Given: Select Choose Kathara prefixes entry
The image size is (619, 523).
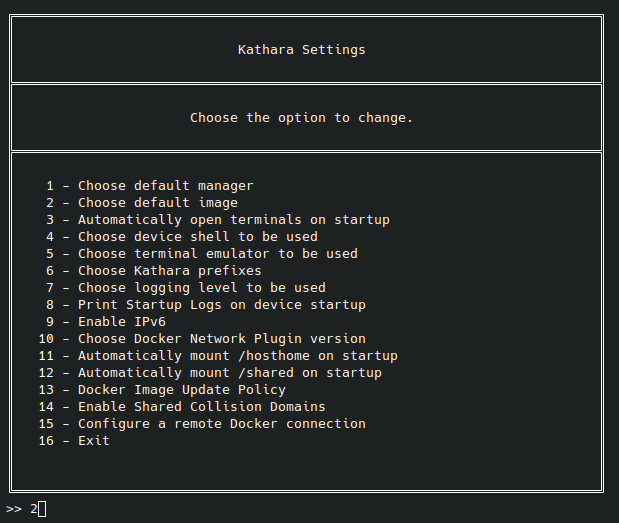Looking at the screenshot, I should 169,270.
